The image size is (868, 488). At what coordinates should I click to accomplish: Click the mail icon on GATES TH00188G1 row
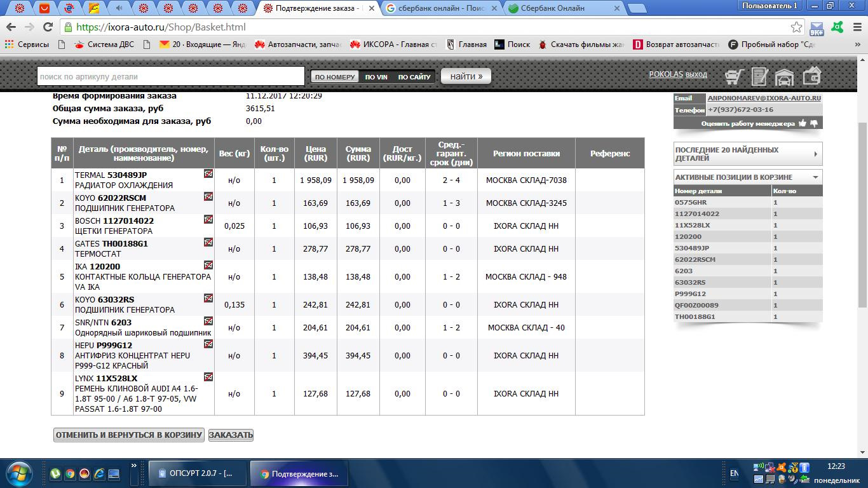208,242
